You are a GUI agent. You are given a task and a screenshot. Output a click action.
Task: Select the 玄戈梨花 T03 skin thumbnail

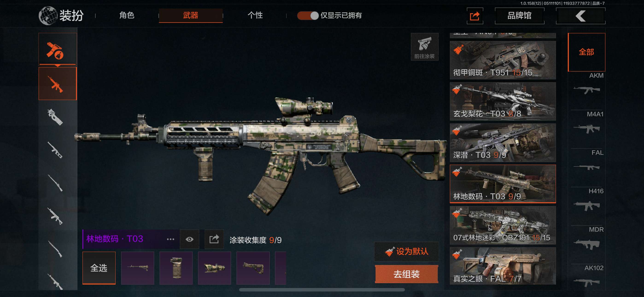[x=503, y=101]
